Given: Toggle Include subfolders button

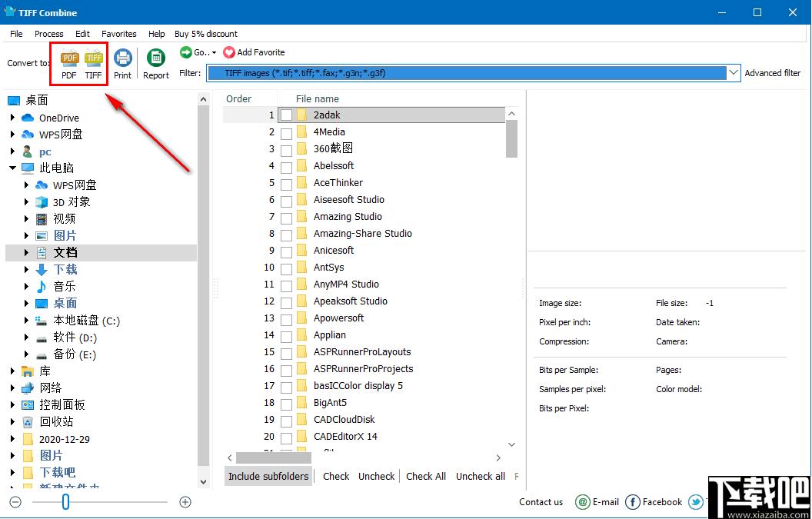Looking at the screenshot, I should 268,477.
